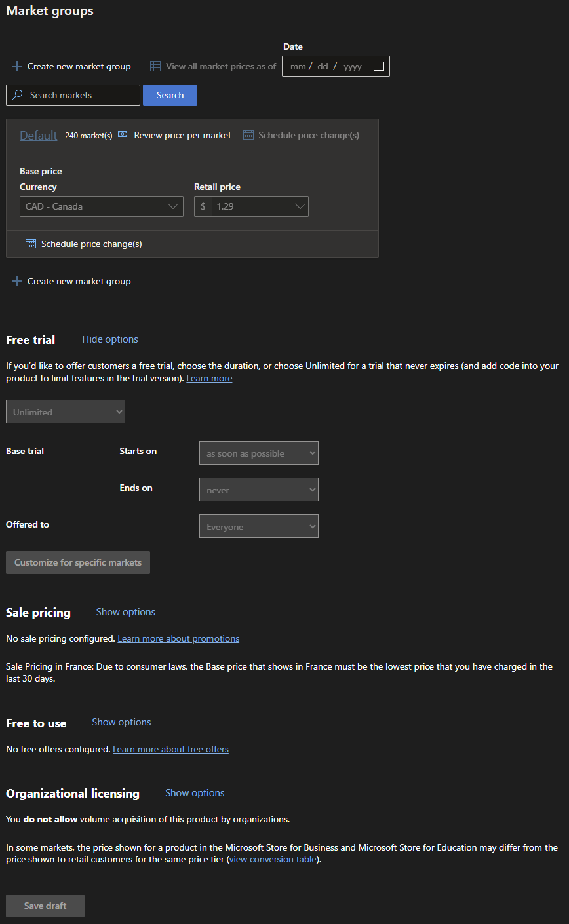Image resolution: width=569 pixels, height=924 pixels.
Task: Open Learn more link in Free trial description
Action: tap(209, 378)
